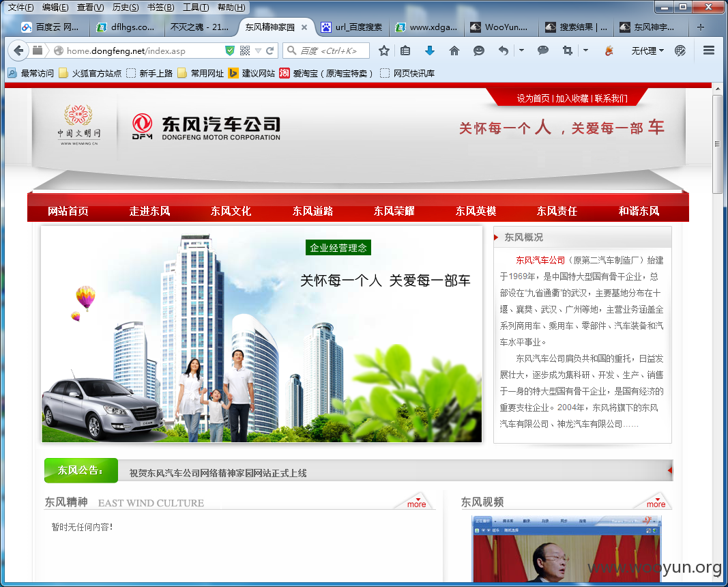The height and width of the screenshot is (587, 728).
Task: Open the address bar history dropdown arrow
Action: pyautogui.click(x=258, y=51)
